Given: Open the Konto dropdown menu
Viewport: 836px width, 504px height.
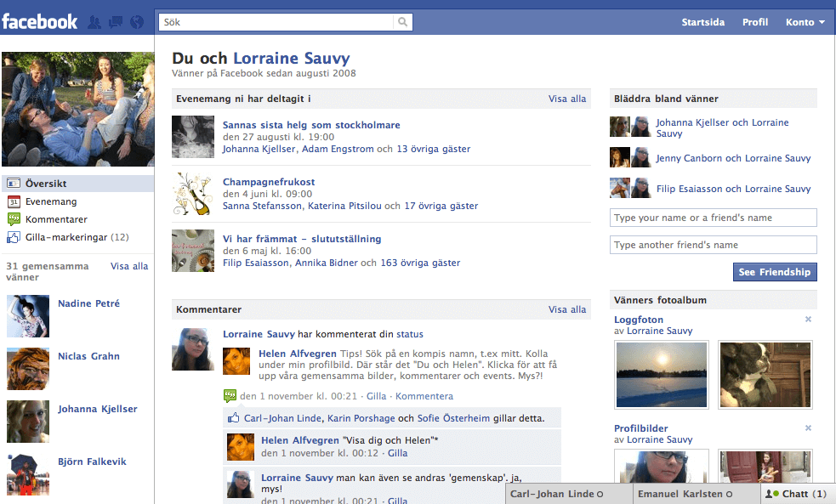Looking at the screenshot, I should click(805, 22).
